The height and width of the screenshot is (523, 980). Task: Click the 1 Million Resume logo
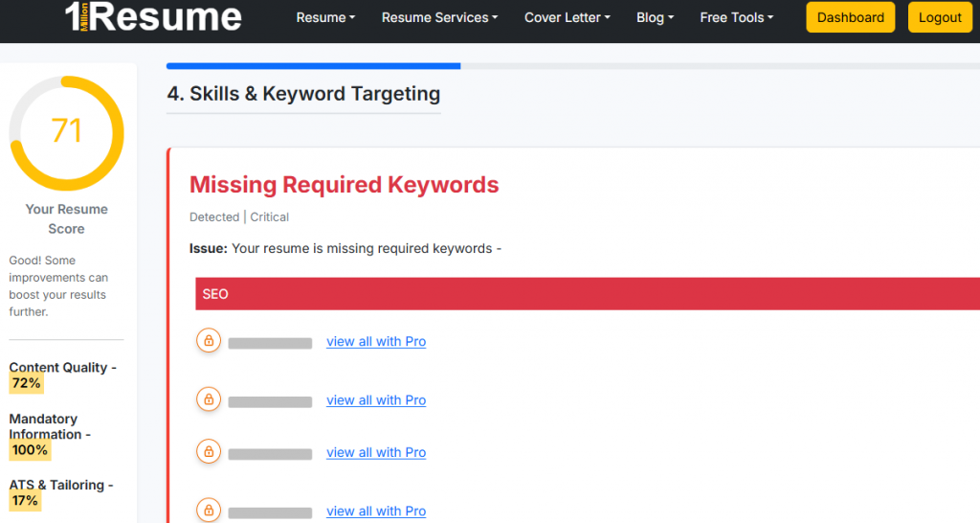(x=153, y=17)
